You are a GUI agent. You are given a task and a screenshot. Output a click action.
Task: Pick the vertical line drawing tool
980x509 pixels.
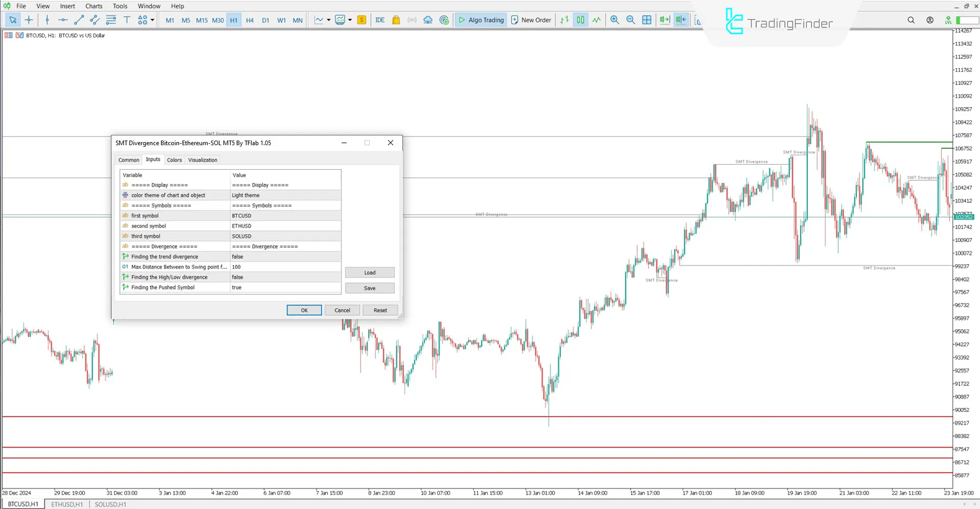click(x=47, y=20)
